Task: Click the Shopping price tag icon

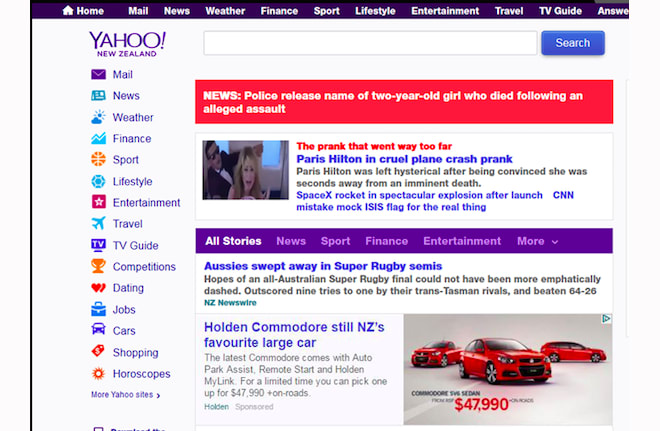Action: 98,351
